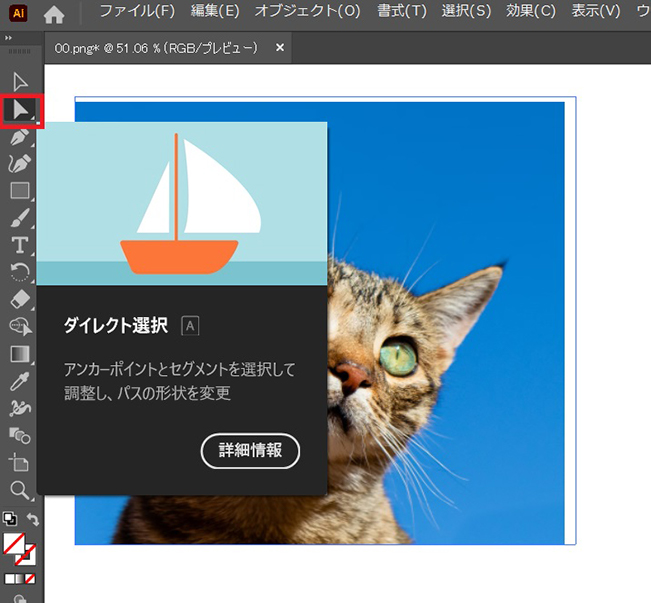The width and height of the screenshot is (651, 603).
Task: Select the Rotate tool
Action: click(20, 272)
